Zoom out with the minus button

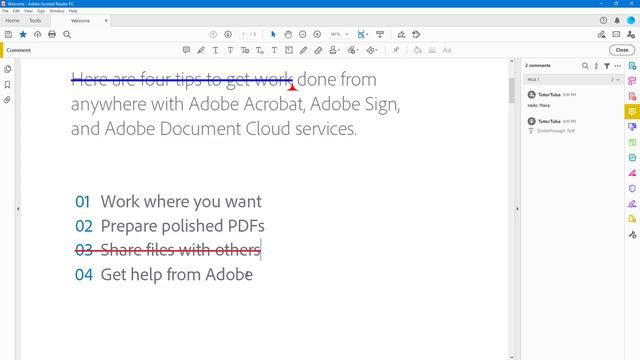coord(302,35)
